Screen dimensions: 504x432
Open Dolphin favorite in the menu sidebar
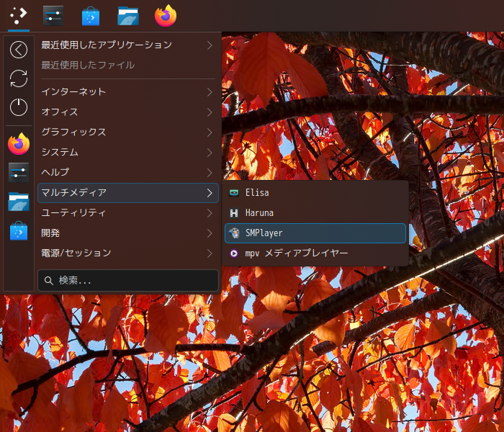pyautogui.click(x=19, y=202)
